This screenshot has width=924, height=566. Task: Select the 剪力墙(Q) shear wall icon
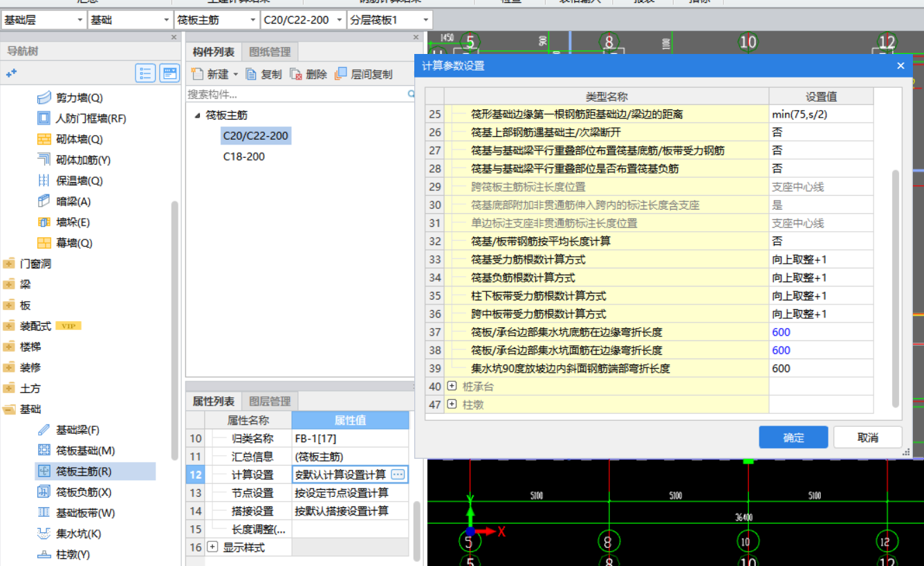click(44, 98)
